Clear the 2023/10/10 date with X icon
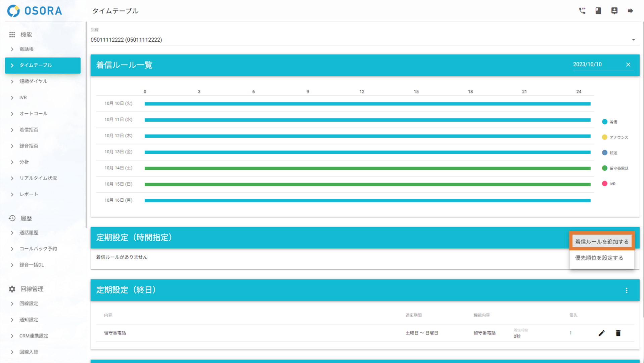The image size is (644, 363). (628, 65)
